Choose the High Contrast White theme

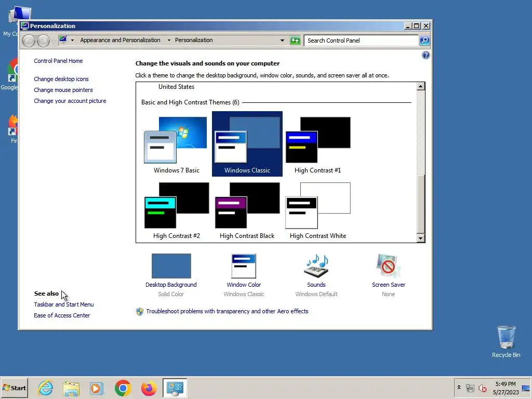tap(317, 210)
